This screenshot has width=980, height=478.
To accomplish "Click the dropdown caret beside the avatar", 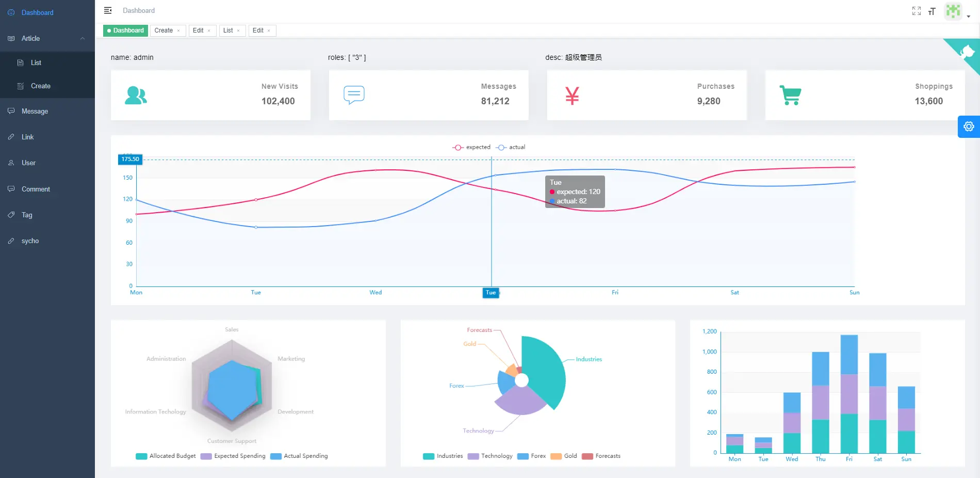I will (x=969, y=17).
